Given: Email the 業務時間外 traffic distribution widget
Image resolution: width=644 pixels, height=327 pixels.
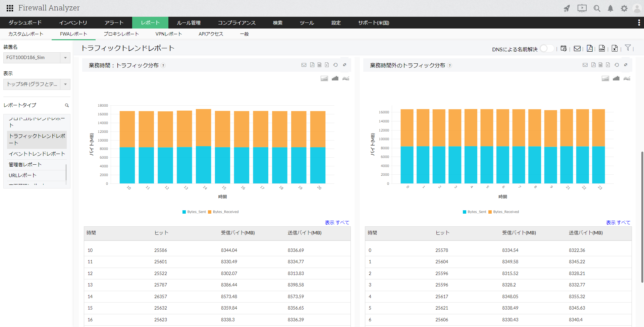Looking at the screenshot, I should pos(585,65).
